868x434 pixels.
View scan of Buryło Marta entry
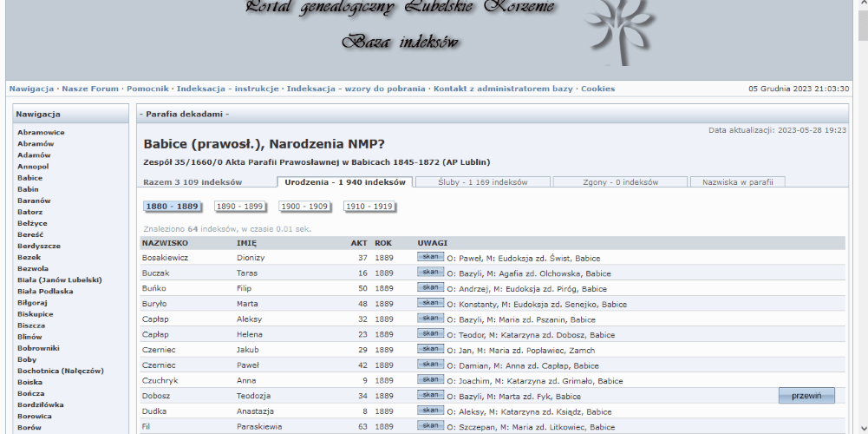[x=430, y=303]
